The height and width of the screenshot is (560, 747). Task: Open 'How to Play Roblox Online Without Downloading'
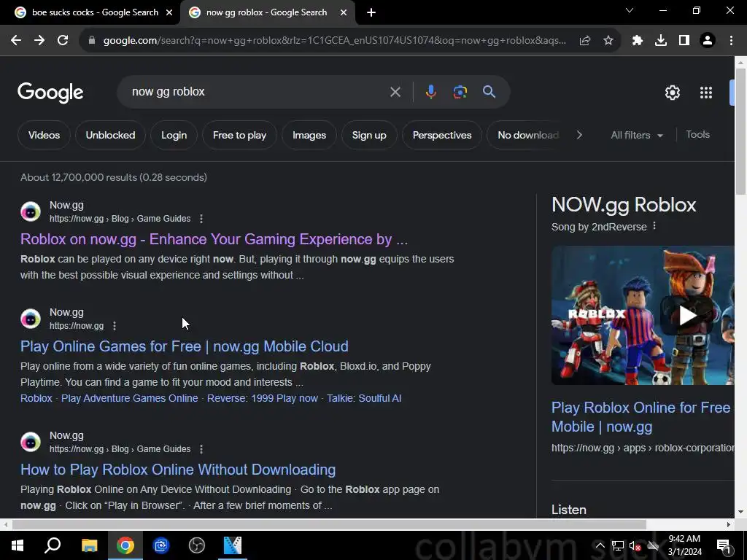point(178,470)
